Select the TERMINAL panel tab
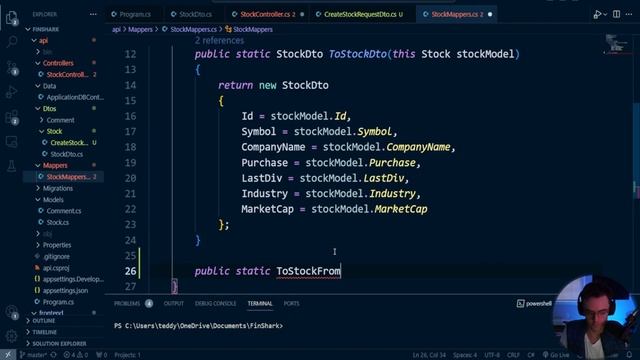 pos(260,304)
